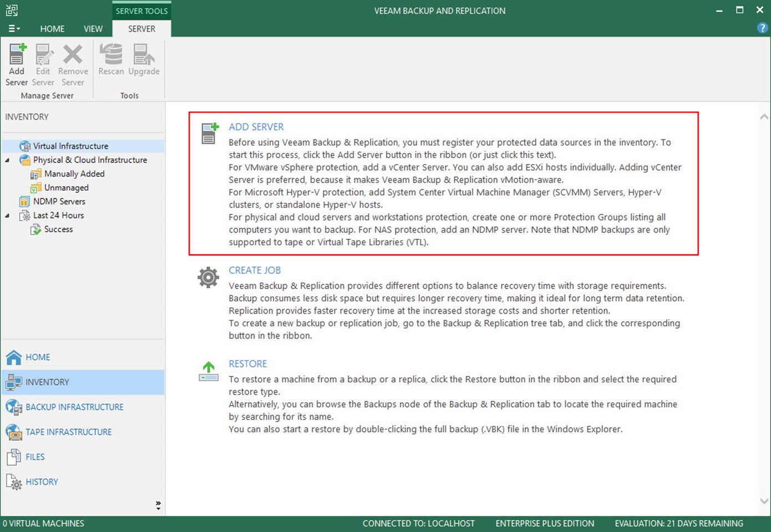This screenshot has width=771, height=532.
Task: Click the Rescan tool icon
Action: point(111,54)
